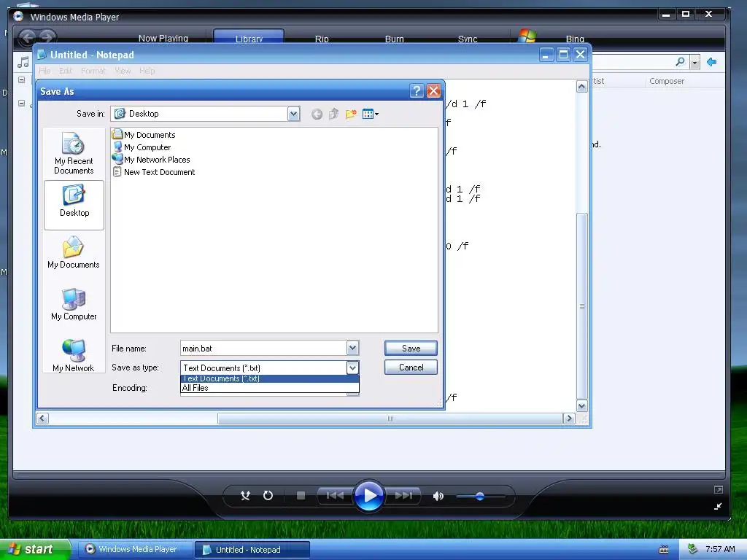Select My Computer in the places bar
747x560 pixels.
(x=74, y=305)
